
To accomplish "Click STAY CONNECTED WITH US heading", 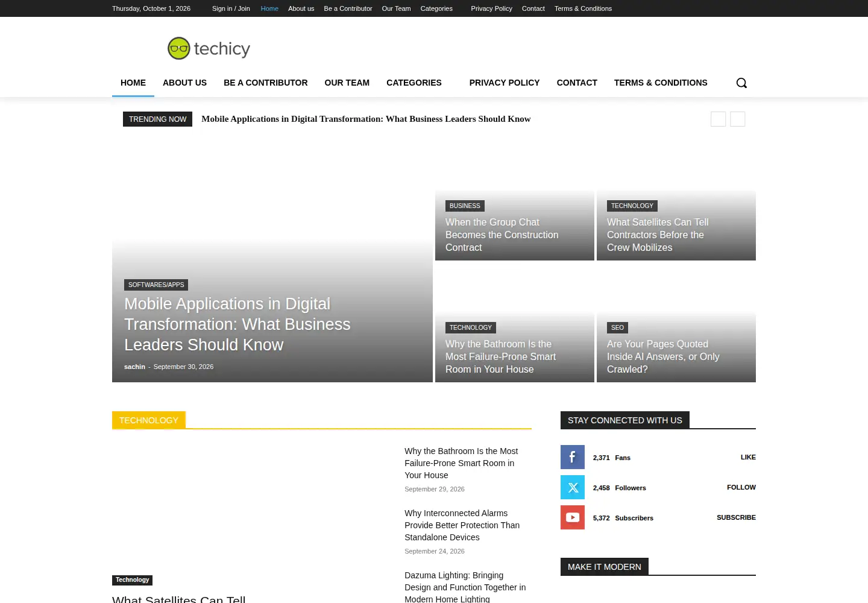I will coord(624,420).
